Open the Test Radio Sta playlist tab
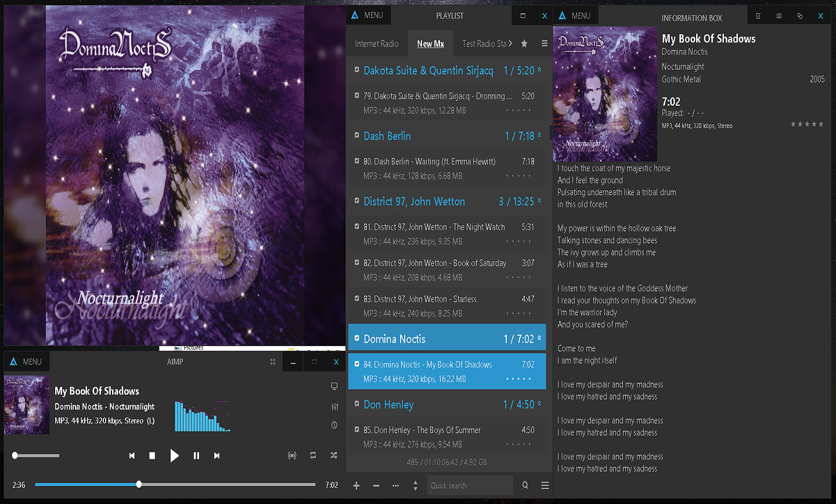Screen dimensions: 836x504 (484, 44)
